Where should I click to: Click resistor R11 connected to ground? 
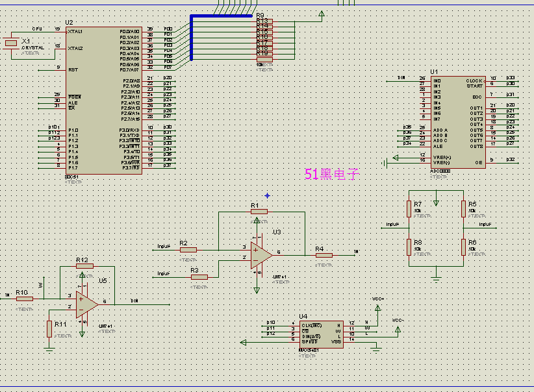49,329
